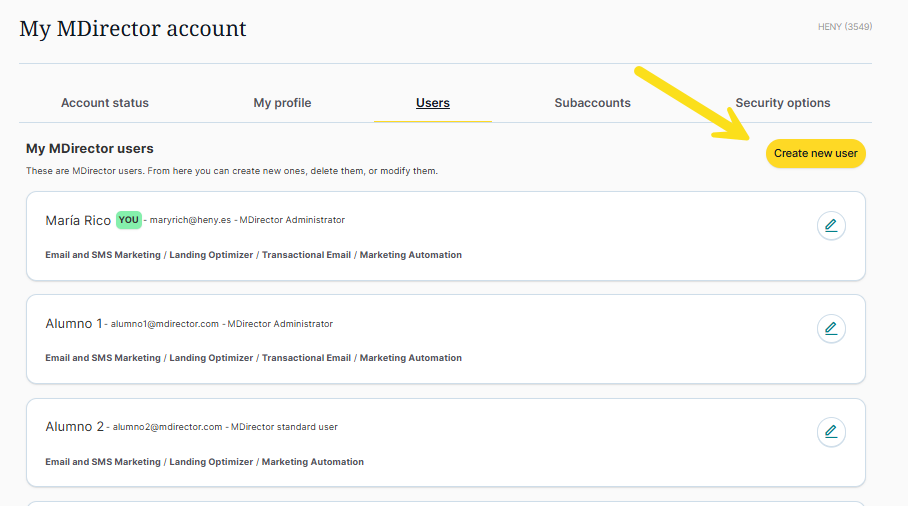
Task: Select the Users tab
Action: [433, 103]
